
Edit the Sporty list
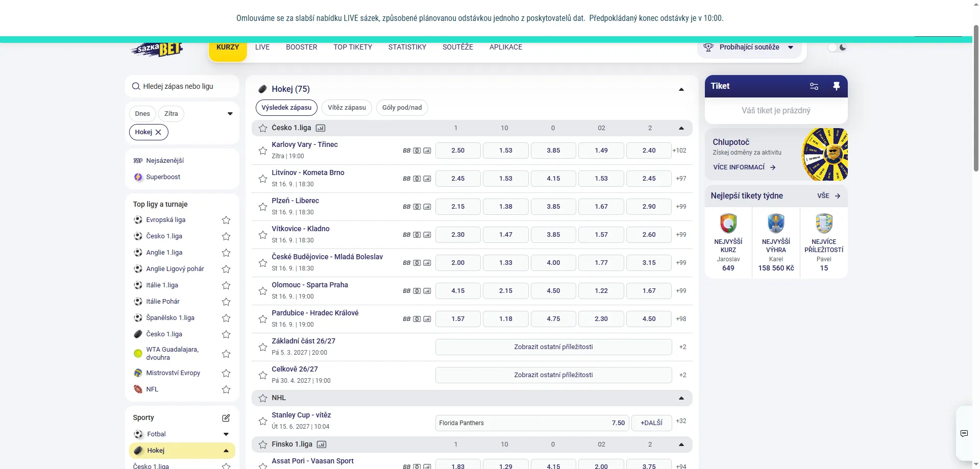pyautogui.click(x=226, y=418)
